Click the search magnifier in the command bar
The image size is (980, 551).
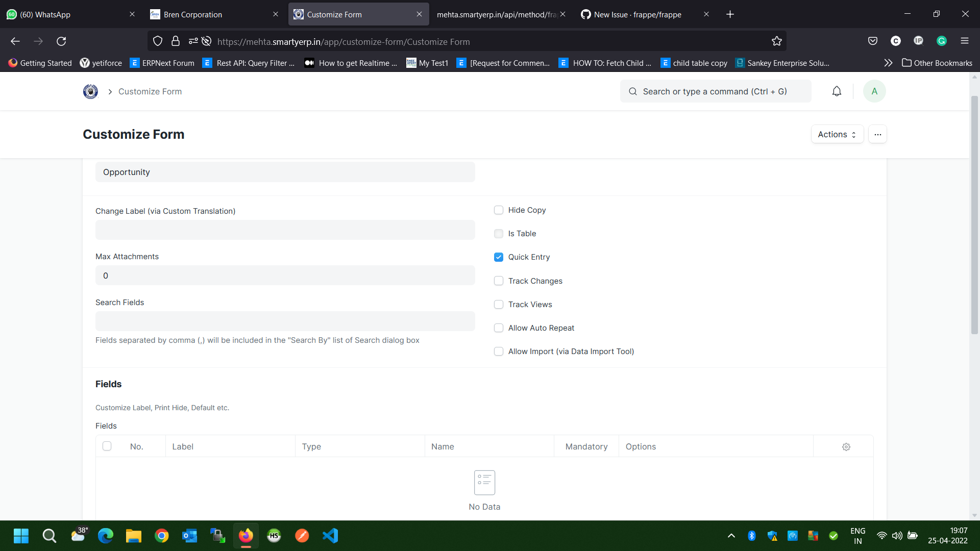633,91
